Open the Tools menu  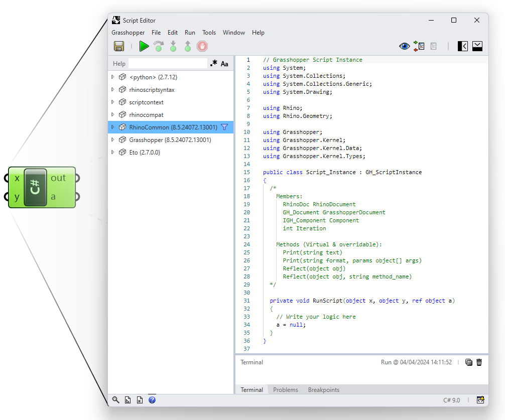(x=209, y=33)
